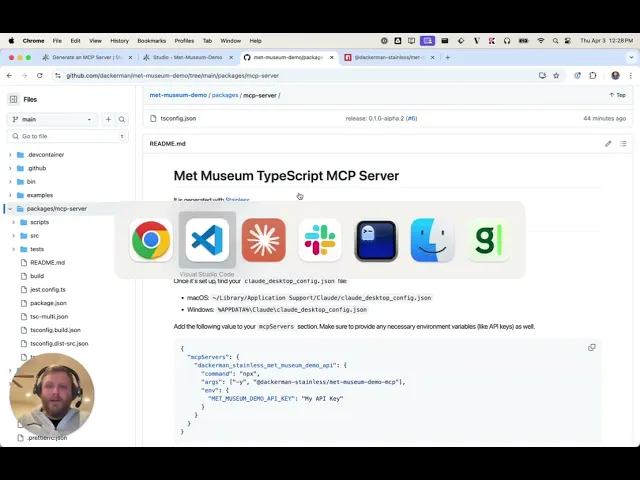
Task: Select the GitHub address bar URL
Action: coord(173,76)
